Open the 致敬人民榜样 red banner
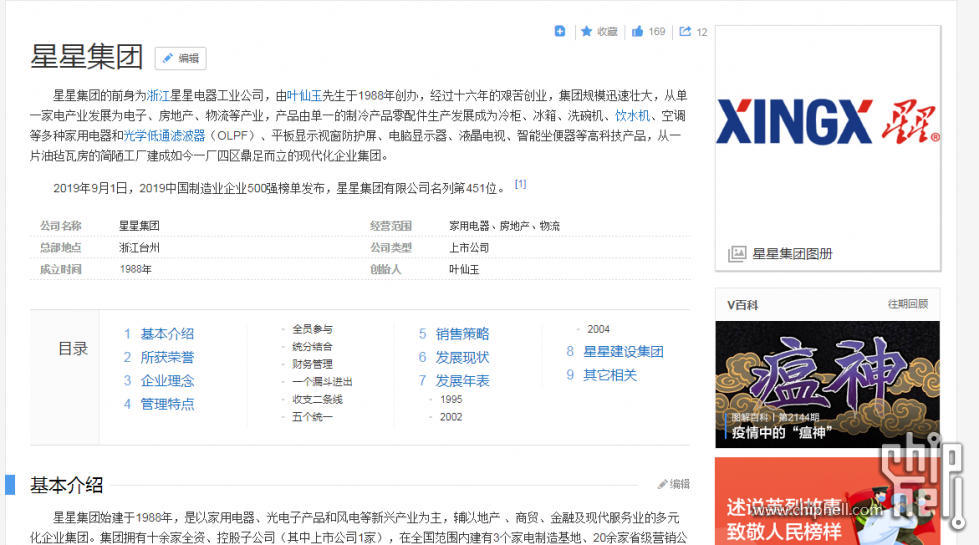979x545 pixels. coord(827,501)
